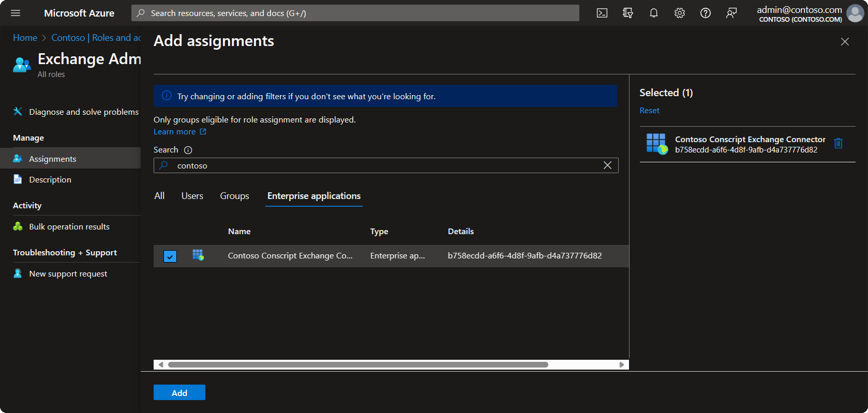Click the b758ecdd ID in the Details cell

(525, 255)
